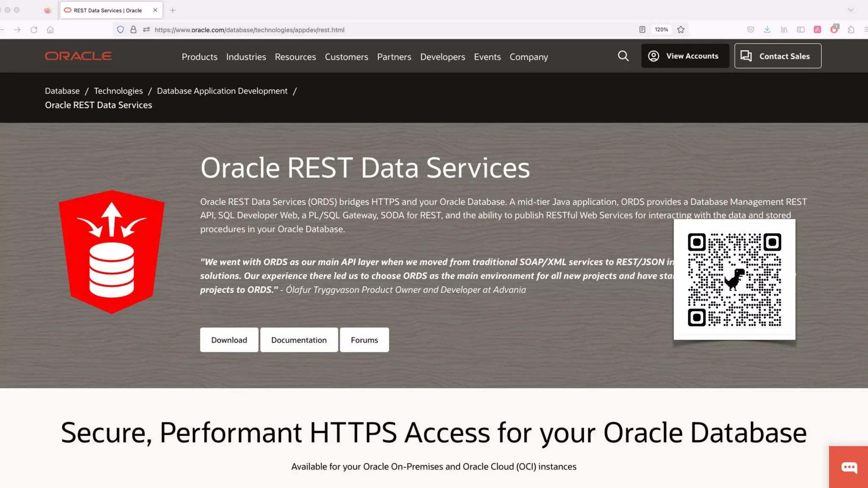The width and height of the screenshot is (868, 488).
Task: Bookmark this page with the star icon
Action: 681,30
